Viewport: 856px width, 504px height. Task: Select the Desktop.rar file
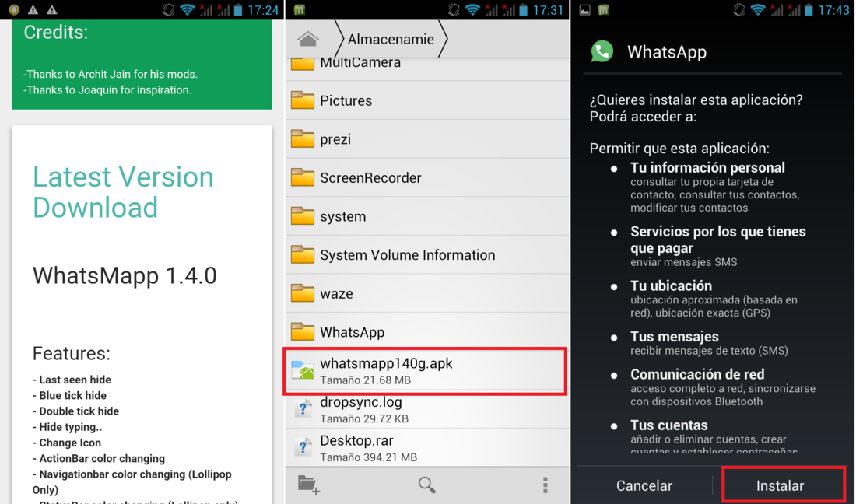click(x=427, y=448)
